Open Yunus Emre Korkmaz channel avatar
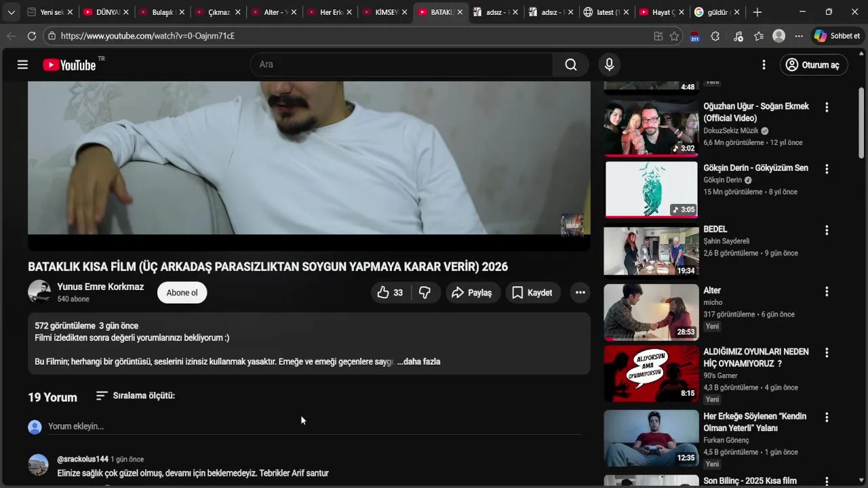The height and width of the screenshot is (488, 868). (39, 291)
